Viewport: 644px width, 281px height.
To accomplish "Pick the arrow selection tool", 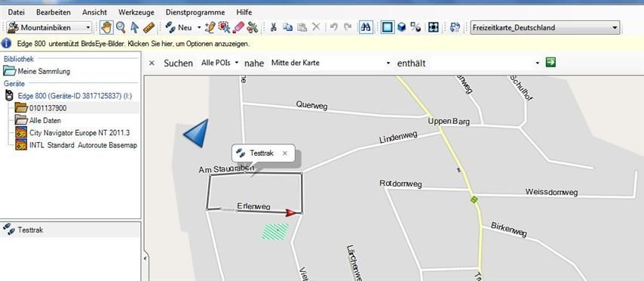I will 134,27.
